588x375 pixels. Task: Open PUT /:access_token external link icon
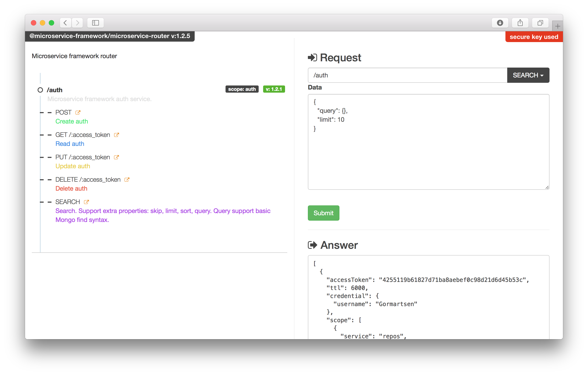pyautogui.click(x=117, y=157)
